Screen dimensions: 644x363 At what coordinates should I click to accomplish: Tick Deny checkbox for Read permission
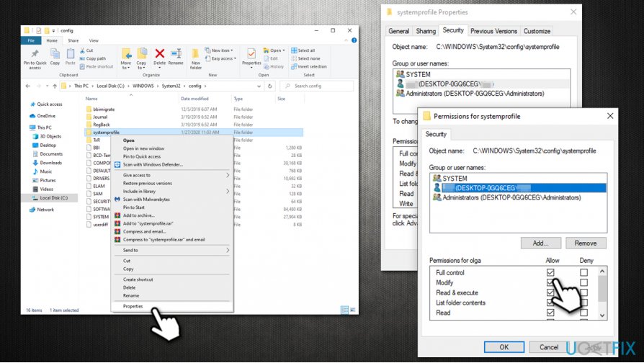(x=583, y=313)
